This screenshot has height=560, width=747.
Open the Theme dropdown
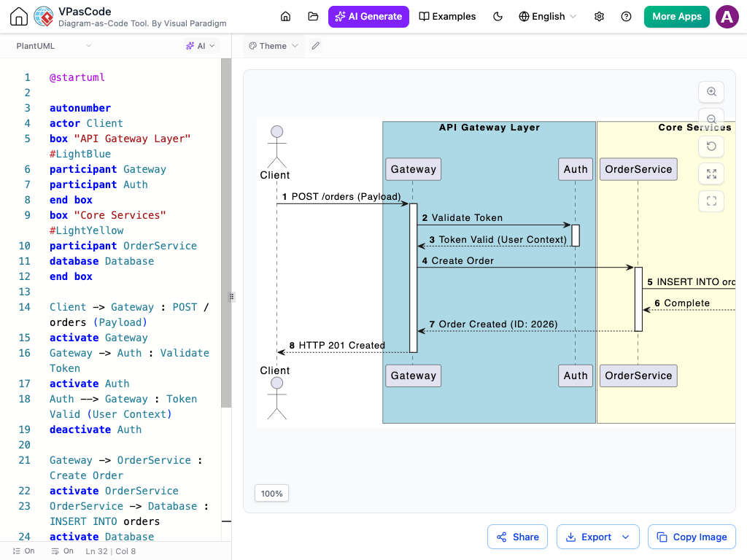coord(274,46)
